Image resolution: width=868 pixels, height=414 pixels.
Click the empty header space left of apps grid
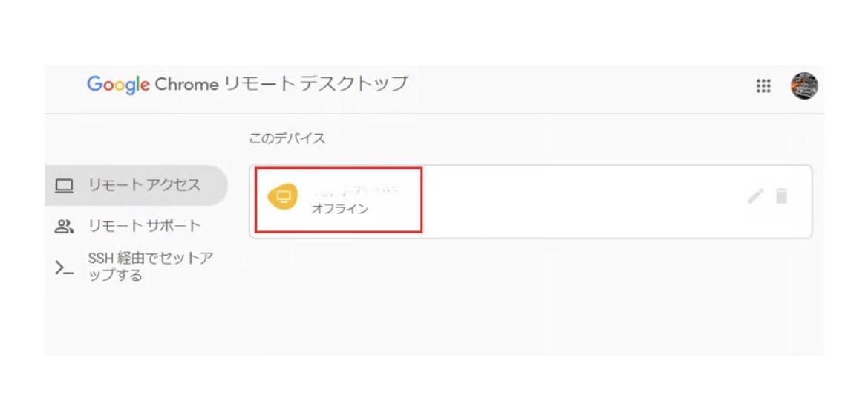[594, 86]
